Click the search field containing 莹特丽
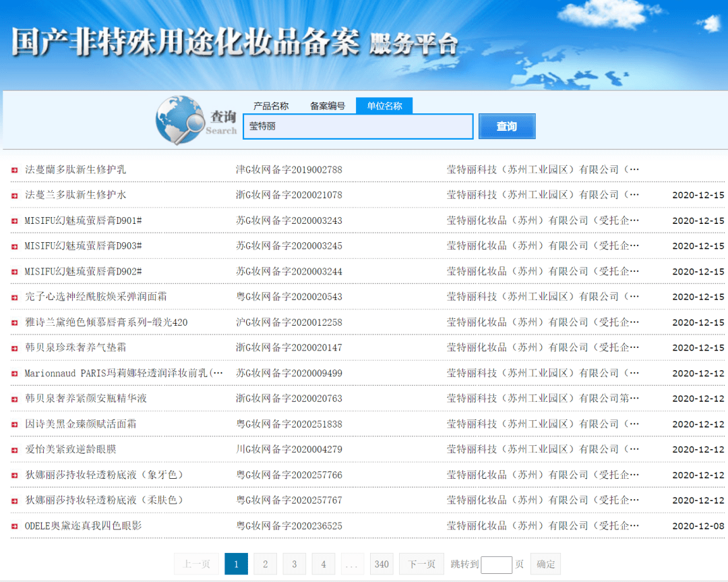Image resolution: width=728 pixels, height=582 pixels. point(358,127)
